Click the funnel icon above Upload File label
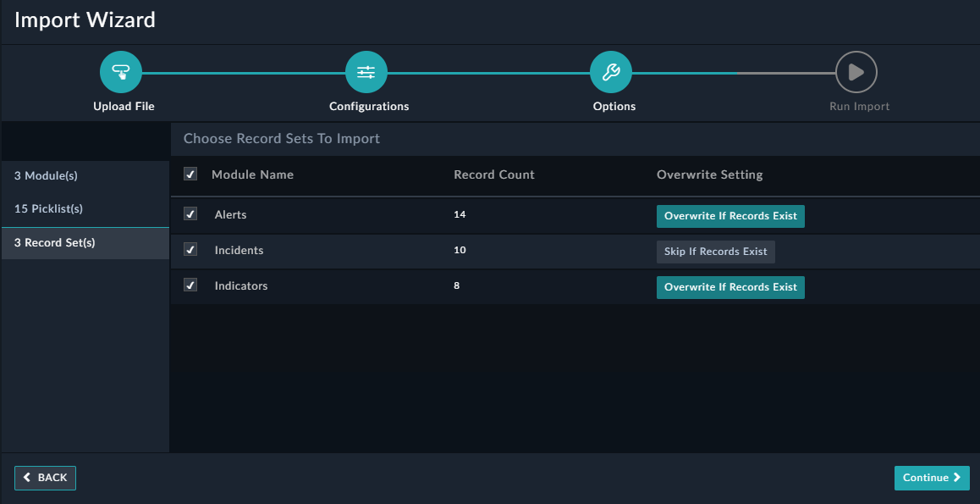Image resolution: width=980 pixels, height=504 pixels. pyautogui.click(x=121, y=71)
